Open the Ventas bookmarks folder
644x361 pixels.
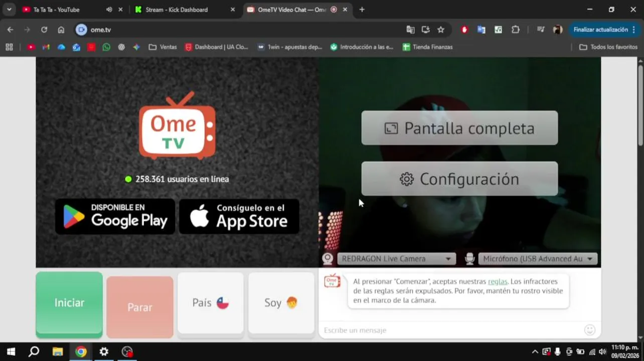click(x=163, y=47)
